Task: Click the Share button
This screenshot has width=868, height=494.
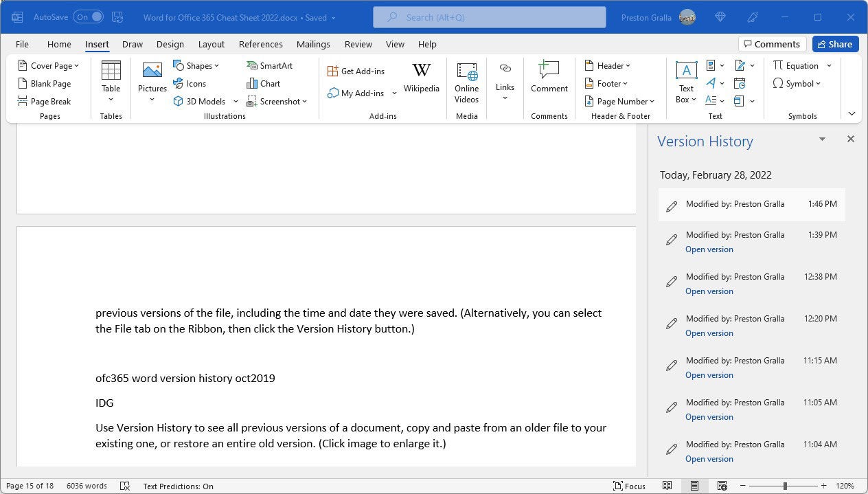Action: [835, 44]
